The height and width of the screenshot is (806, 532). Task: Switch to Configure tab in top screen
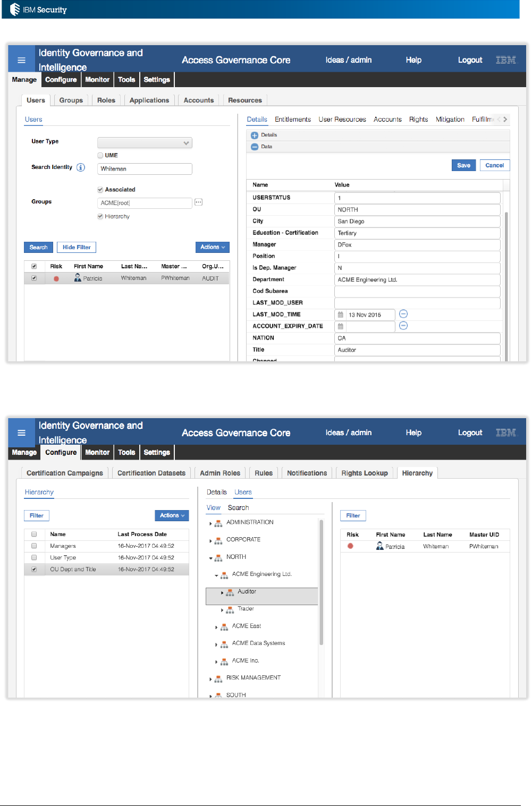(x=61, y=80)
